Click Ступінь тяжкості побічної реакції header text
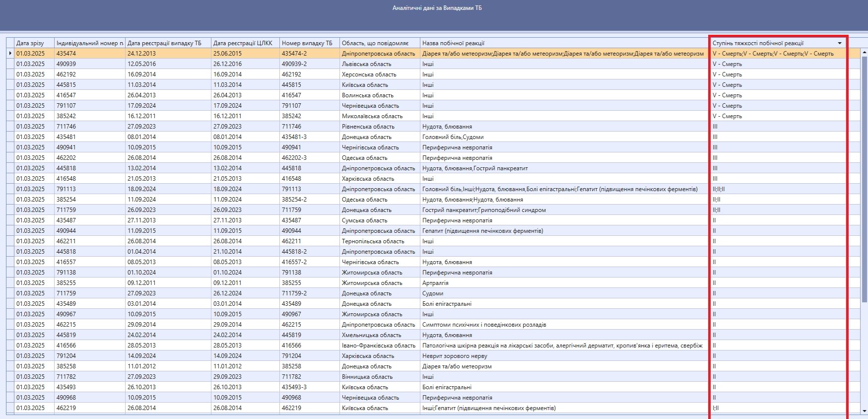Image resolution: width=868 pixels, height=419 pixels. pyautogui.click(x=758, y=43)
